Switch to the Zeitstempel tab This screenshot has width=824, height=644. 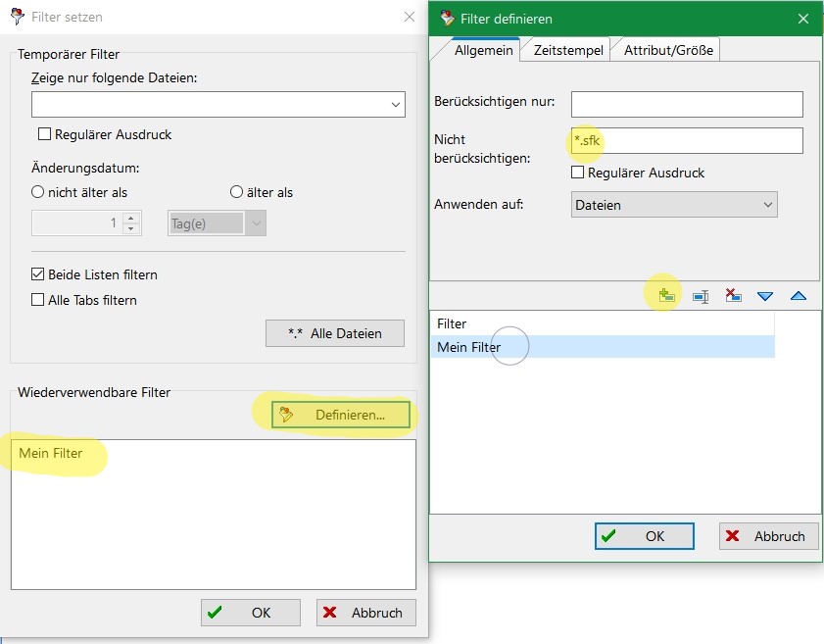(x=568, y=50)
